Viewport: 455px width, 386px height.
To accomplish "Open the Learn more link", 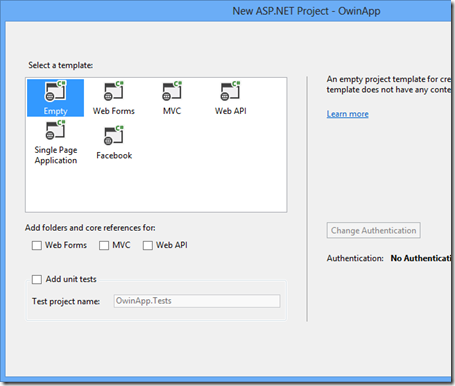I will pos(347,114).
